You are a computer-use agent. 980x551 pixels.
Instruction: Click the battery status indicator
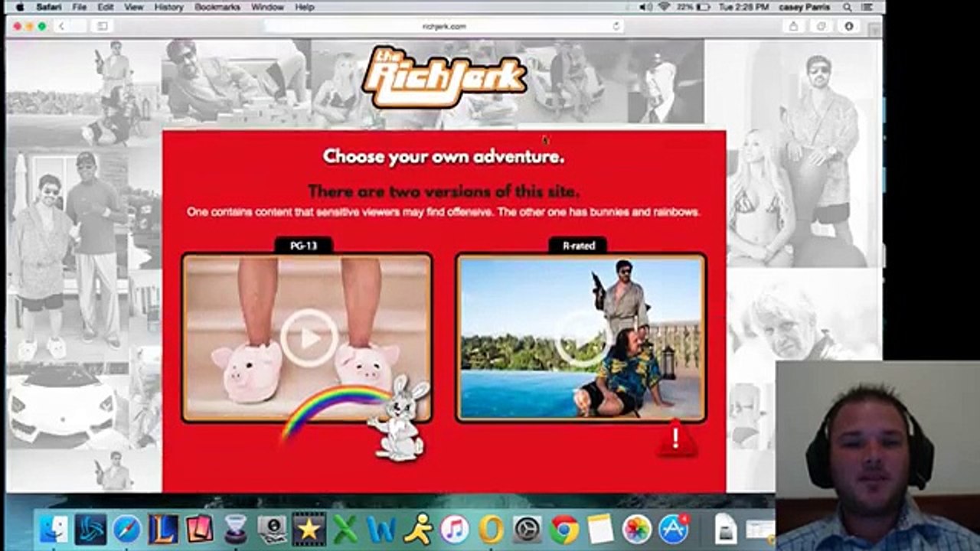(x=693, y=7)
